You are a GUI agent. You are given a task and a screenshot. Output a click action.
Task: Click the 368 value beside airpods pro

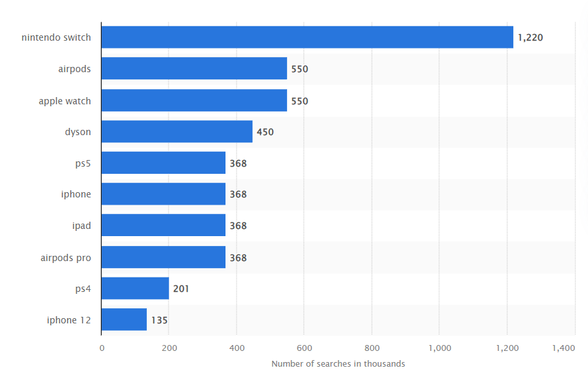click(x=238, y=258)
